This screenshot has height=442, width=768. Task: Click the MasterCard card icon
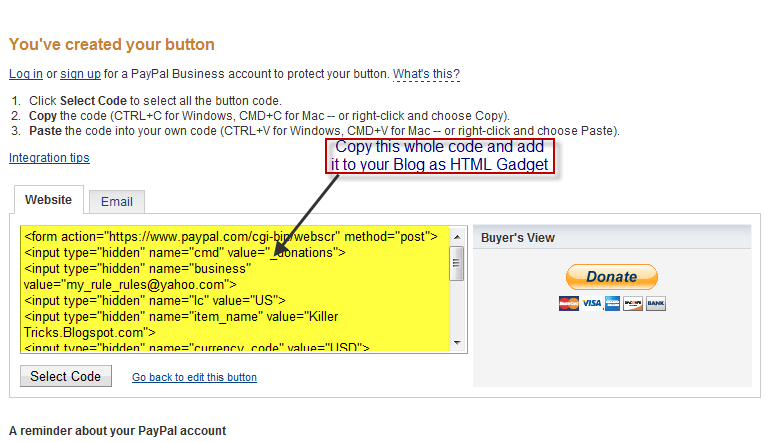(x=569, y=303)
